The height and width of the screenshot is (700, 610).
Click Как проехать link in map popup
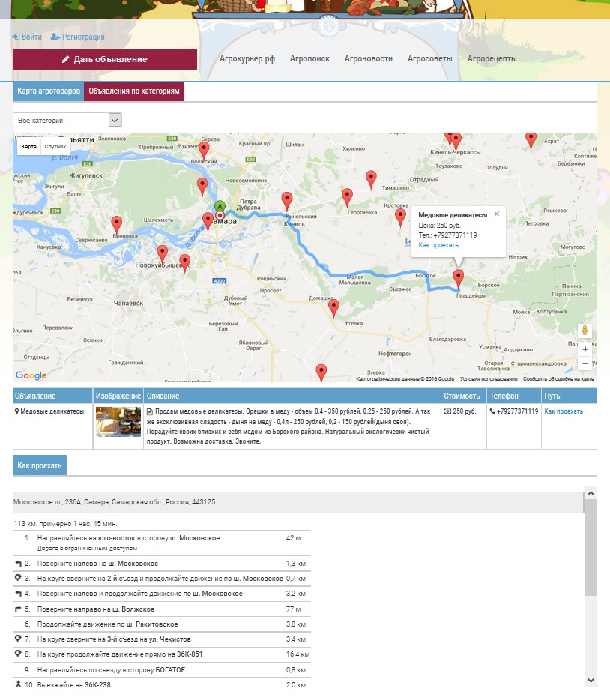[x=438, y=245]
